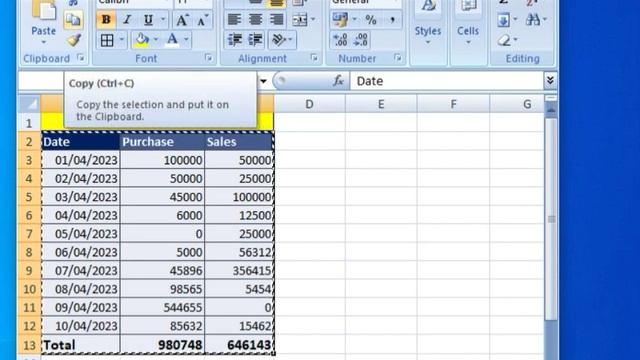The image size is (640, 360).
Task: Select the Format Painter brush
Action: pos(73,40)
